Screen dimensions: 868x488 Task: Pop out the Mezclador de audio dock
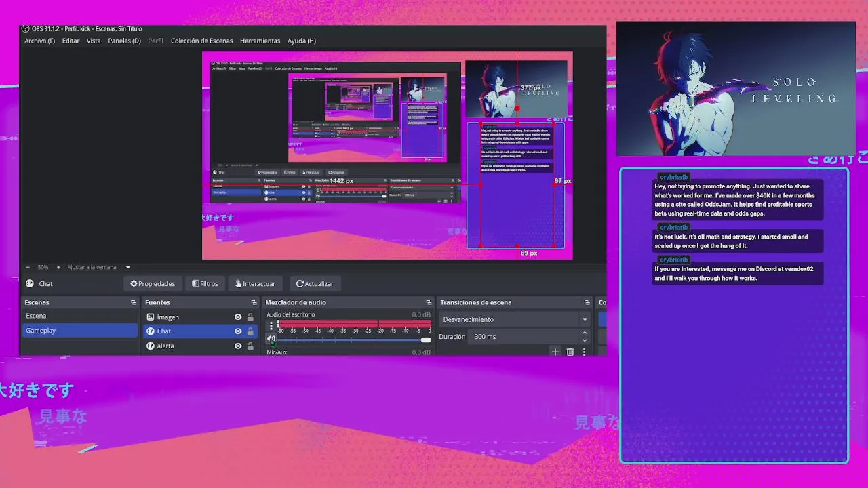tap(429, 302)
